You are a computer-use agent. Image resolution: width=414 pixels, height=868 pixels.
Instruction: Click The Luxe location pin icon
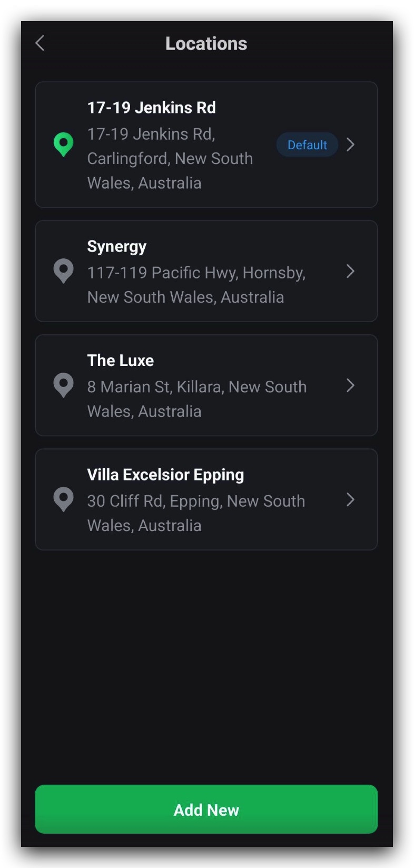point(63,385)
